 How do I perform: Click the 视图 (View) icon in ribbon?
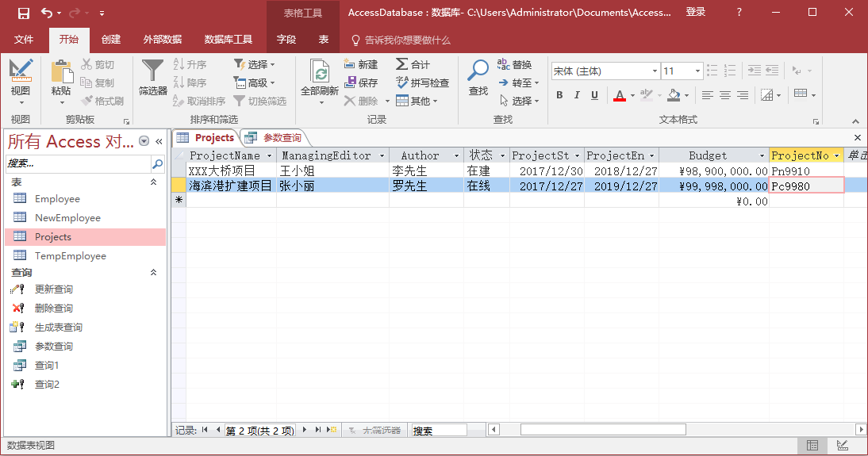21,71
